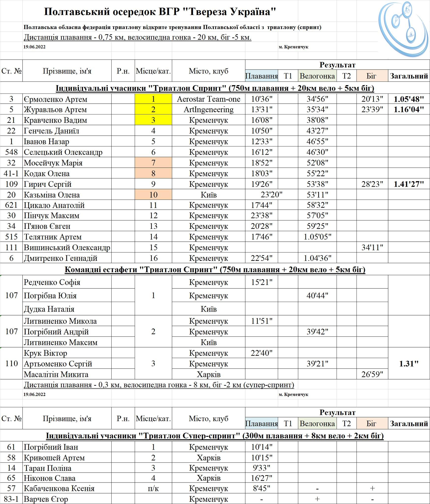
Task: Click the plus sign in Кабаченкова Ксенія's run column
Action: click(372, 488)
